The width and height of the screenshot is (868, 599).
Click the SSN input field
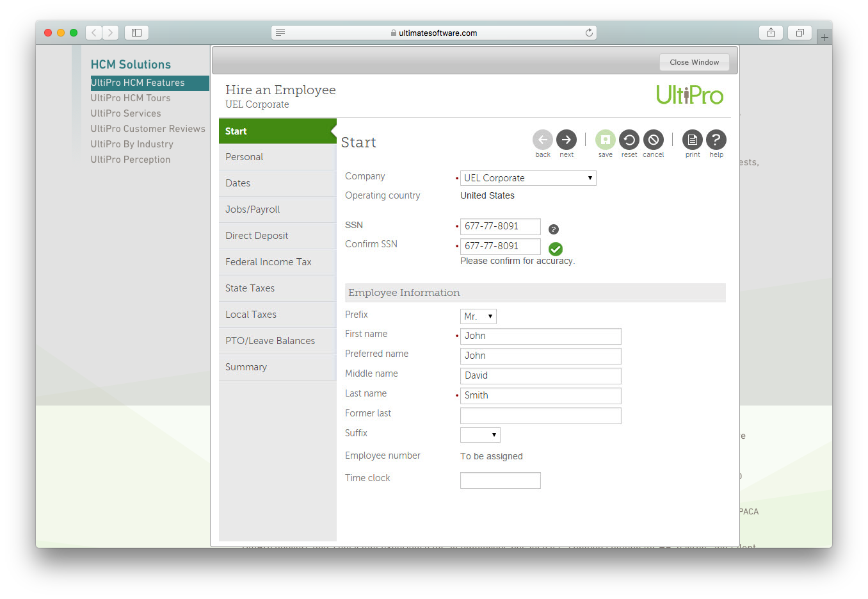(x=501, y=226)
